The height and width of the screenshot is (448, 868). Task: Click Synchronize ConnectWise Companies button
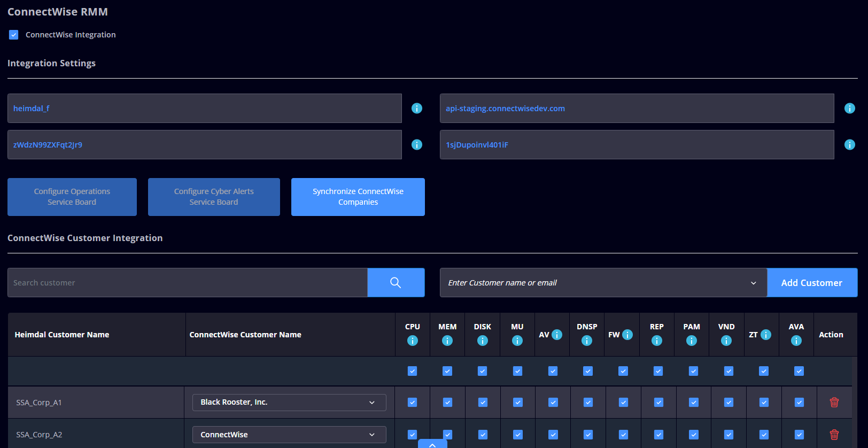click(358, 197)
